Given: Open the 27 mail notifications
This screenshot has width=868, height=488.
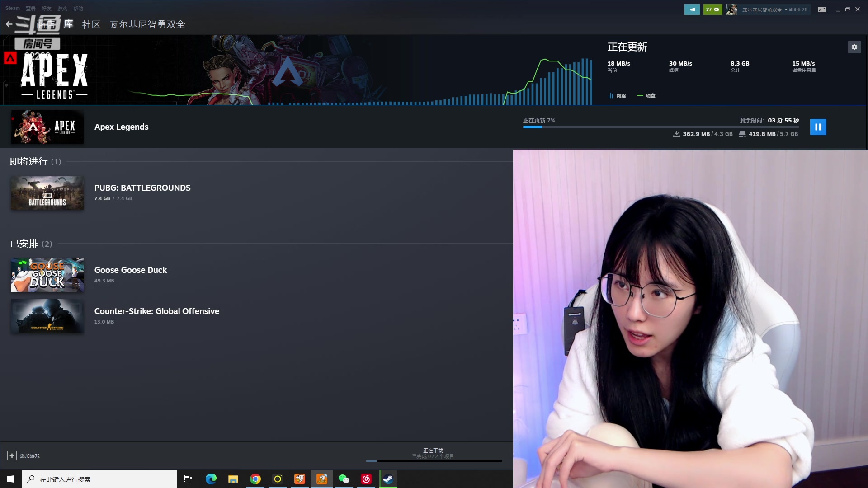Looking at the screenshot, I should 712,9.
